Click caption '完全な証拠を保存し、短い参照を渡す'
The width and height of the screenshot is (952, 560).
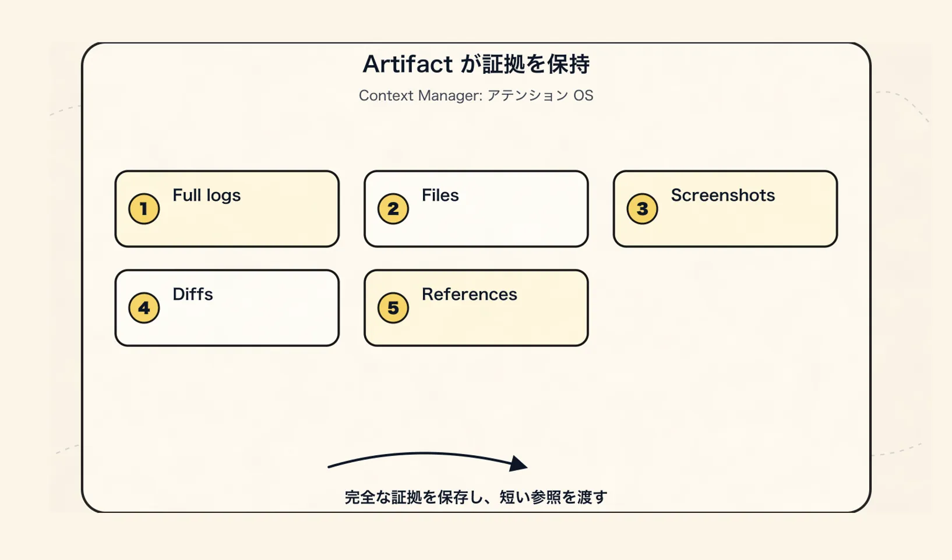tap(476, 497)
